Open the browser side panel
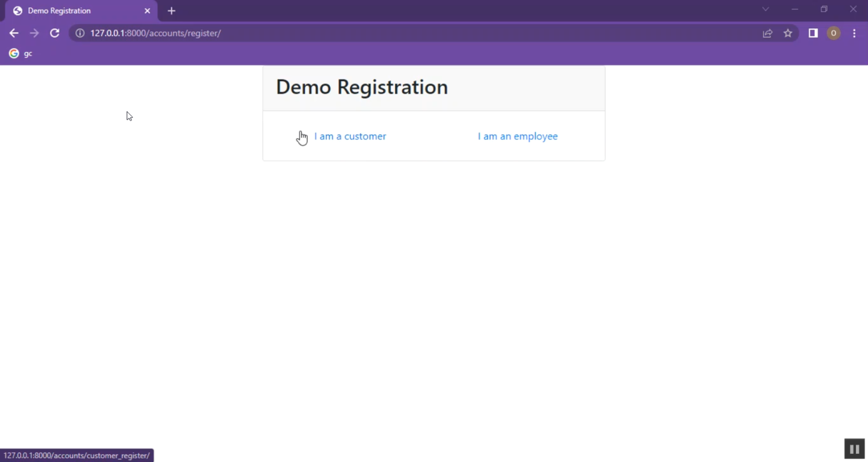Viewport: 868px width, 462px height. 813,34
